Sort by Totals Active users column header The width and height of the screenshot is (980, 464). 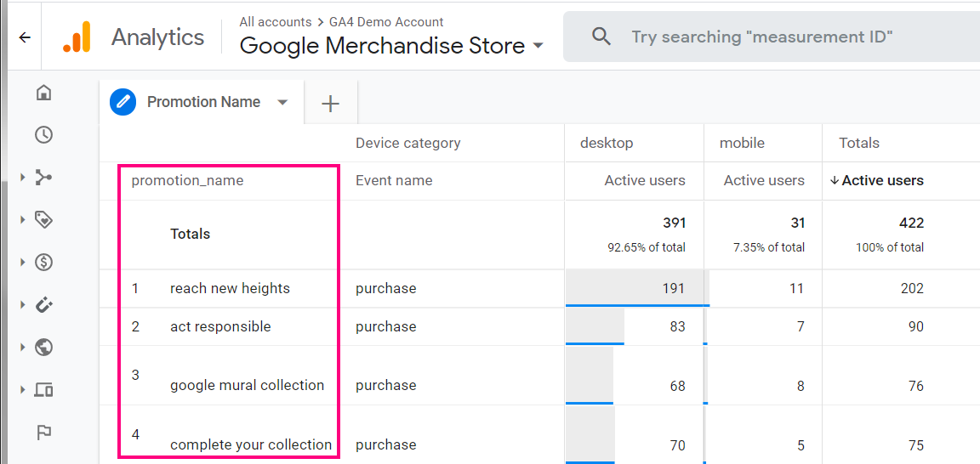click(x=881, y=180)
